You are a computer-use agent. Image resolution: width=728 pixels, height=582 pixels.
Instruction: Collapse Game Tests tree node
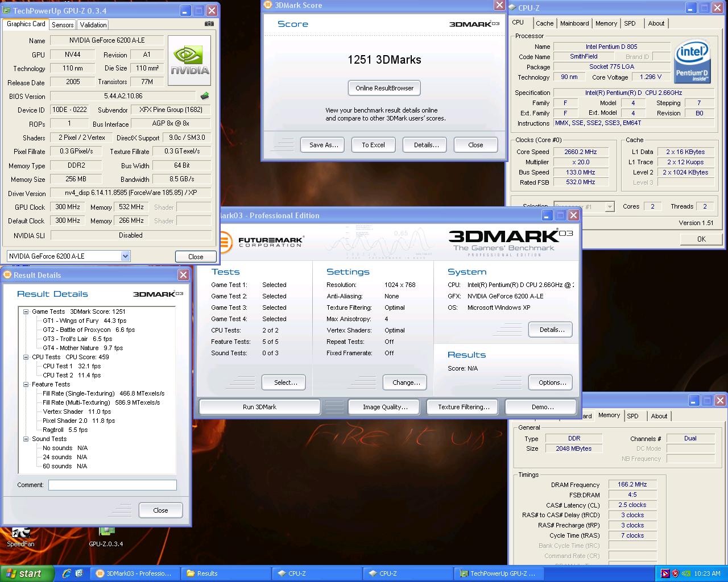click(x=26, y=311)
